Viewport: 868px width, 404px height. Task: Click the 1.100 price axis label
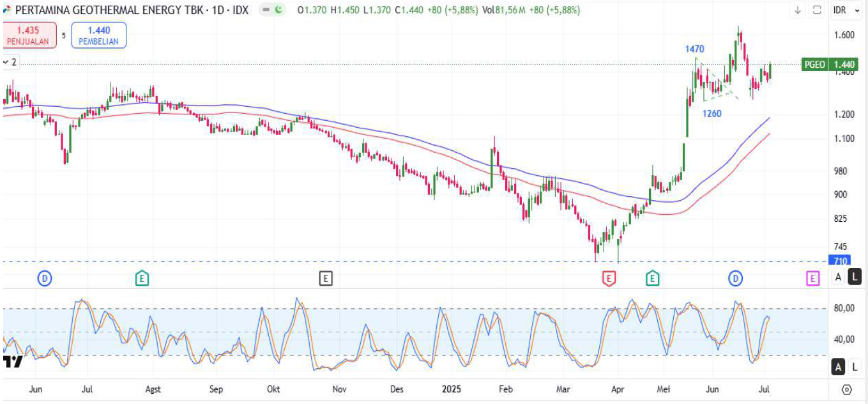point(844,139)
